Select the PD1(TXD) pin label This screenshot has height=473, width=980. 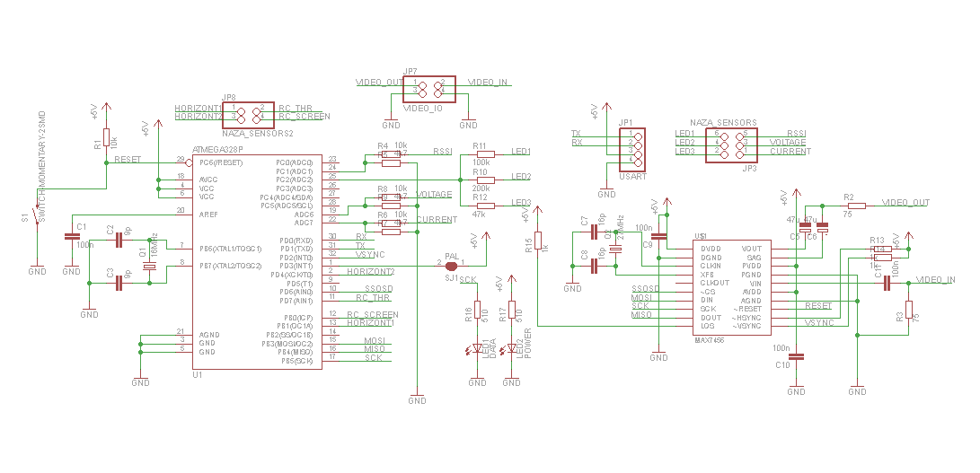pyautogui.click(x=296, y=249)
